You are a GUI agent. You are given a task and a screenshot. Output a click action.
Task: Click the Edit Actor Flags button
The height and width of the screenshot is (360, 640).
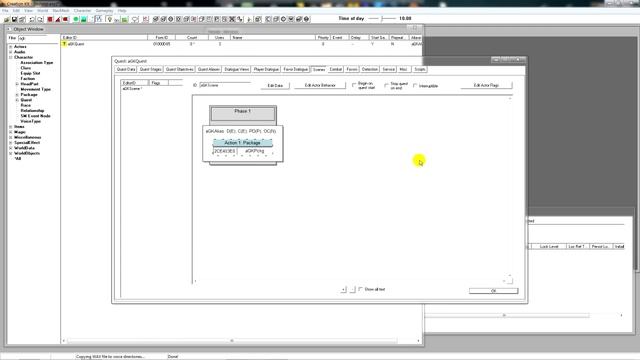click(x=486, y=85)
